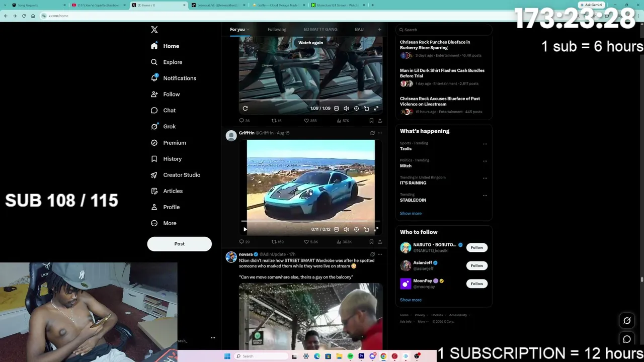
Task: Reply to the Griff11n car post
Action: 244,242
